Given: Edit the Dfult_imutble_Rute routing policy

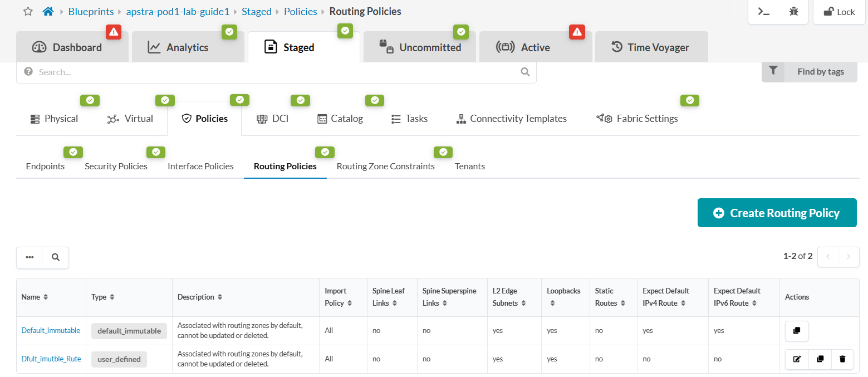Looking at the screenshot, I should [797, 359].
